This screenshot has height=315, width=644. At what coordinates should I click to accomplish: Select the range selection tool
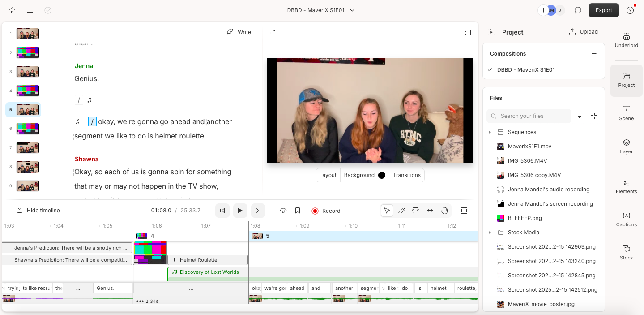416,211
